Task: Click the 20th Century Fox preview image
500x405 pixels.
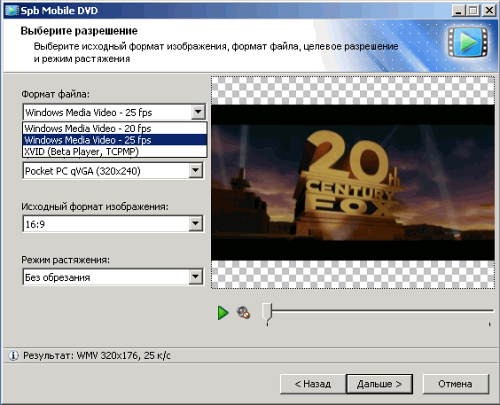Action: click(353, 182)
